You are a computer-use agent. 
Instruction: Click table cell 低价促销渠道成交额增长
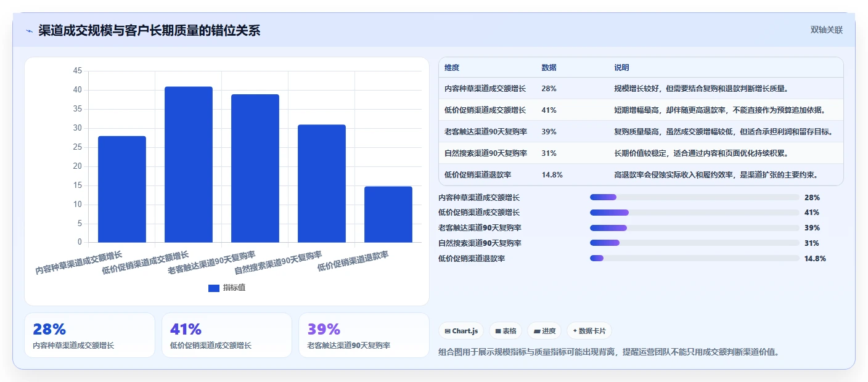[485, 110]
